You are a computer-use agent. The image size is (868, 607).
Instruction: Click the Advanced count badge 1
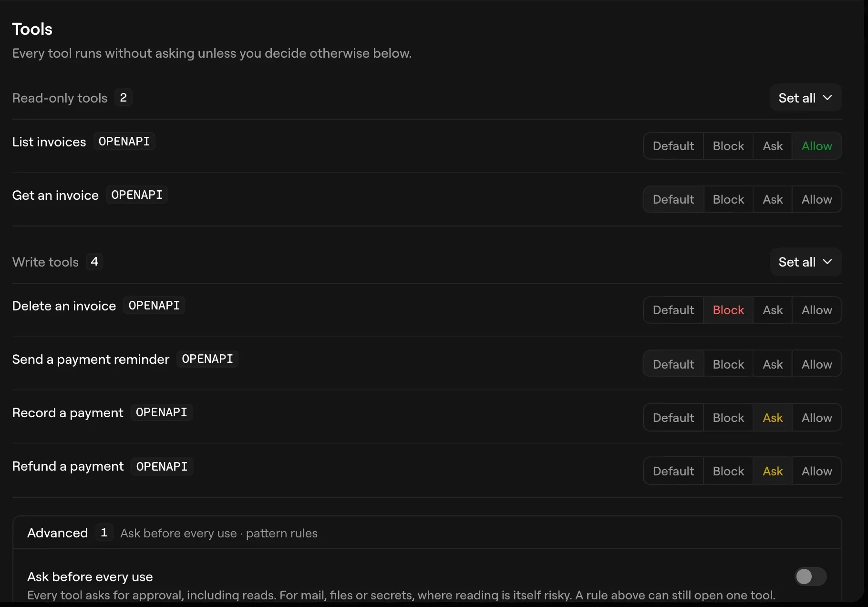click(104, 532)
